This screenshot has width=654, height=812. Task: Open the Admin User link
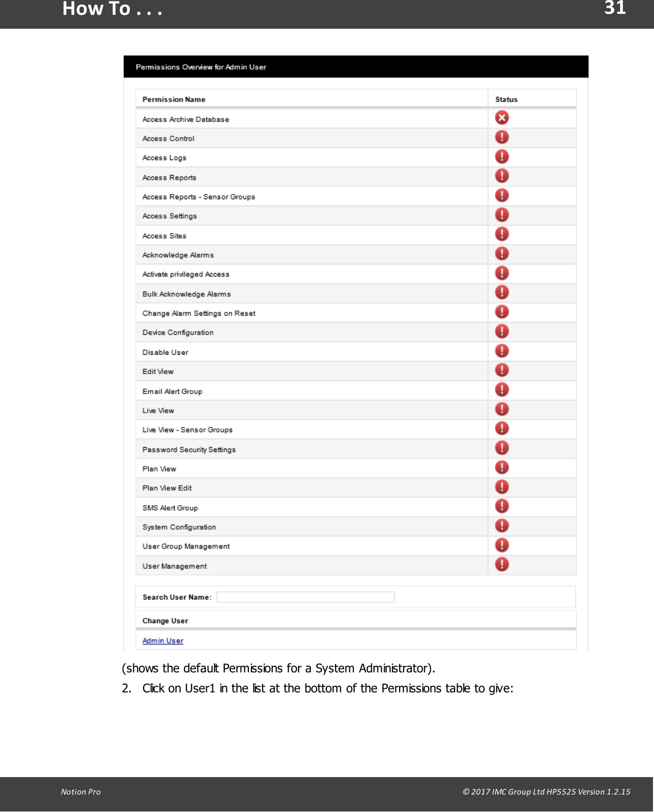pyautogui.click(x=163, y=641)
